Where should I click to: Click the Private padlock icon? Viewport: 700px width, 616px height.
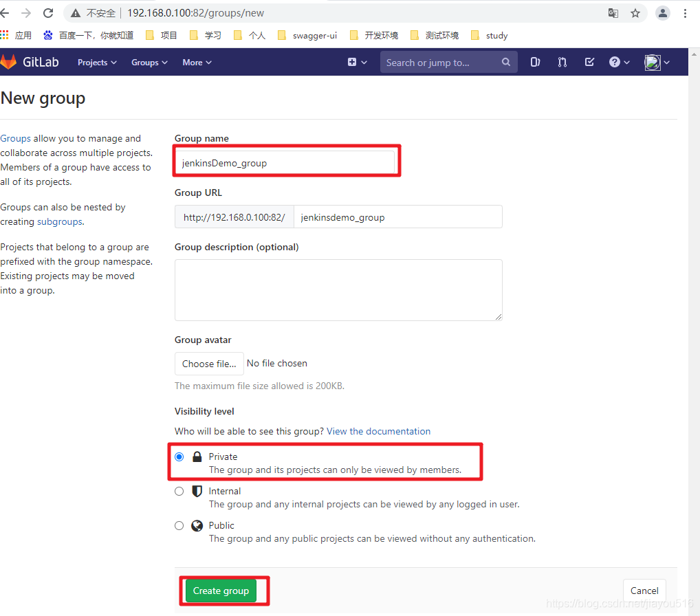195,456
